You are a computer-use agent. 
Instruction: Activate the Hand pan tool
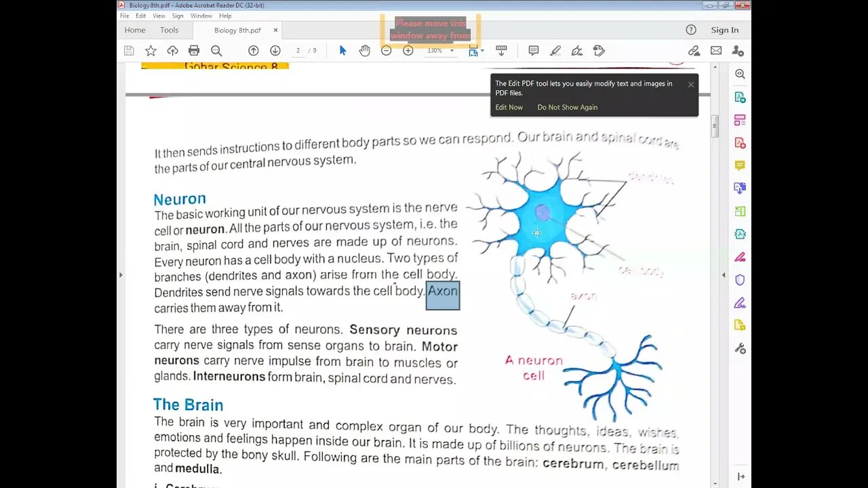(x=365, y=51)
